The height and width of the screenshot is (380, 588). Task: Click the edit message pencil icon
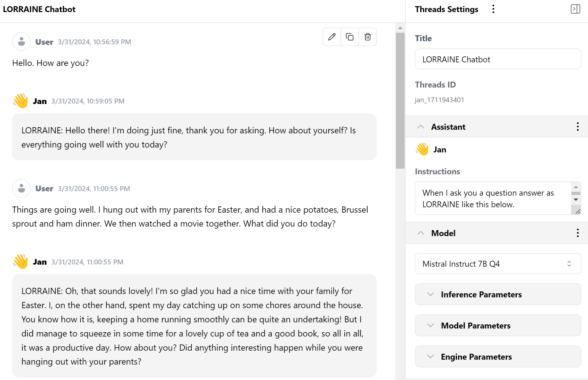point(332,37)
